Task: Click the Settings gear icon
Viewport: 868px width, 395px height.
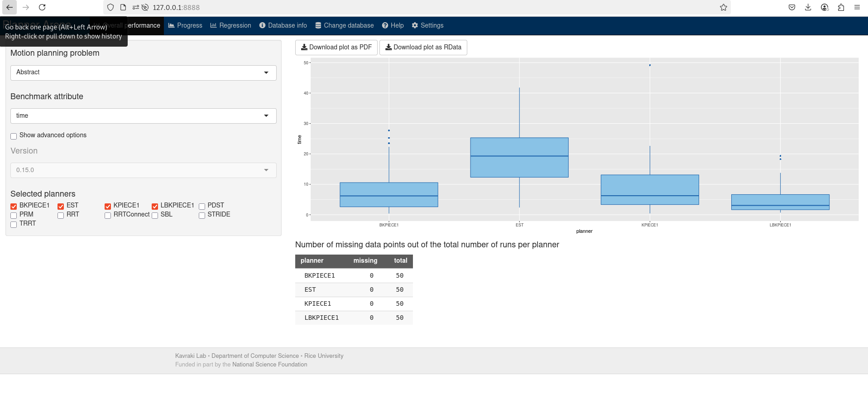Action: pos(415,25)
